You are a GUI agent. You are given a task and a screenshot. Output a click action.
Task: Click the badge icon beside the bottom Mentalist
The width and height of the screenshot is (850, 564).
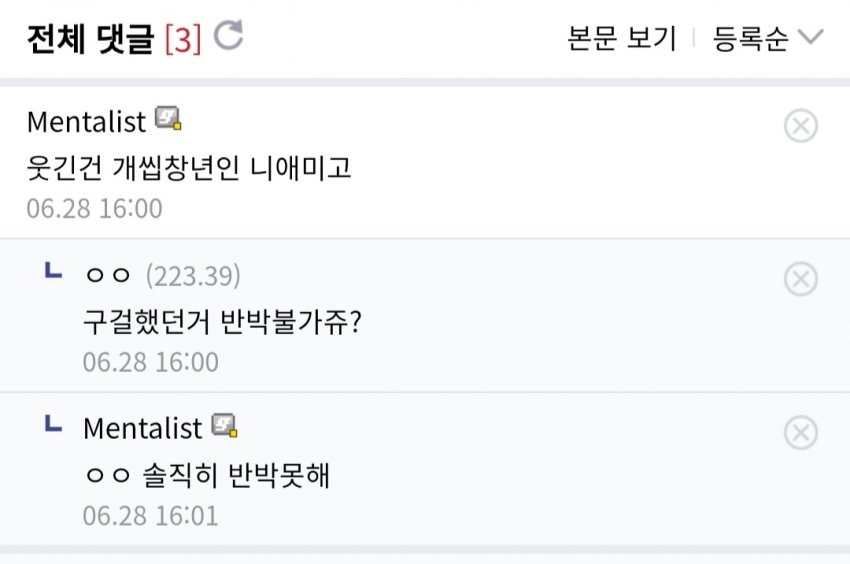click(x=224, y=427)
